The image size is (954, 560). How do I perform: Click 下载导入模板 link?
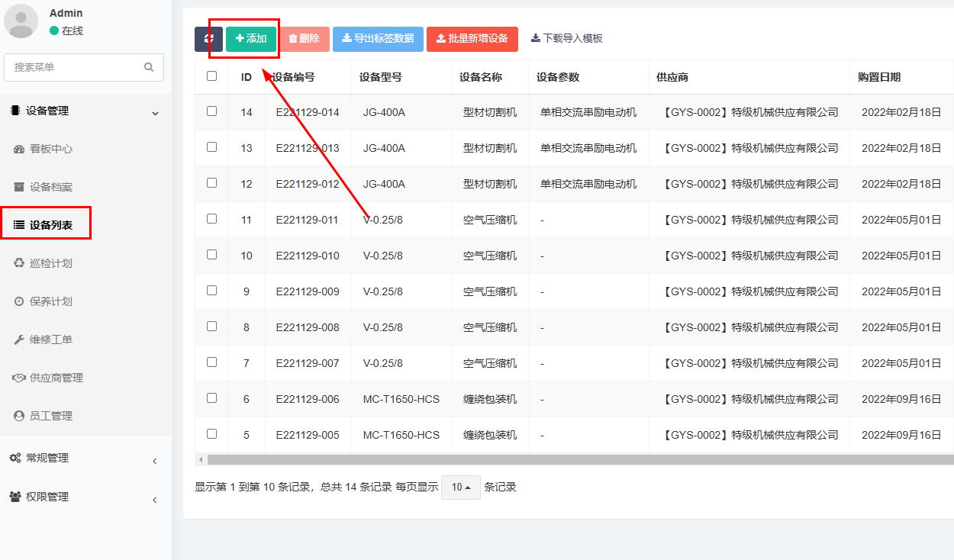coord(567,39)
